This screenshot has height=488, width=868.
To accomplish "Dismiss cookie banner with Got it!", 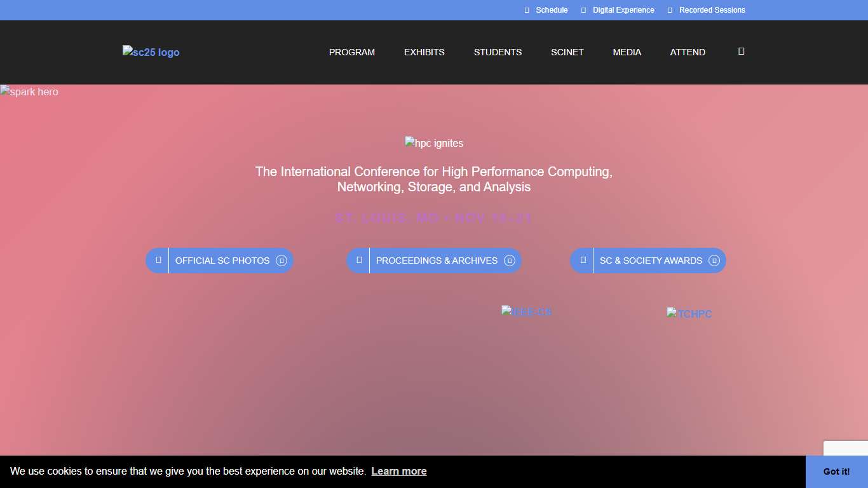I will pyautogui.click(x=836, y=471).
